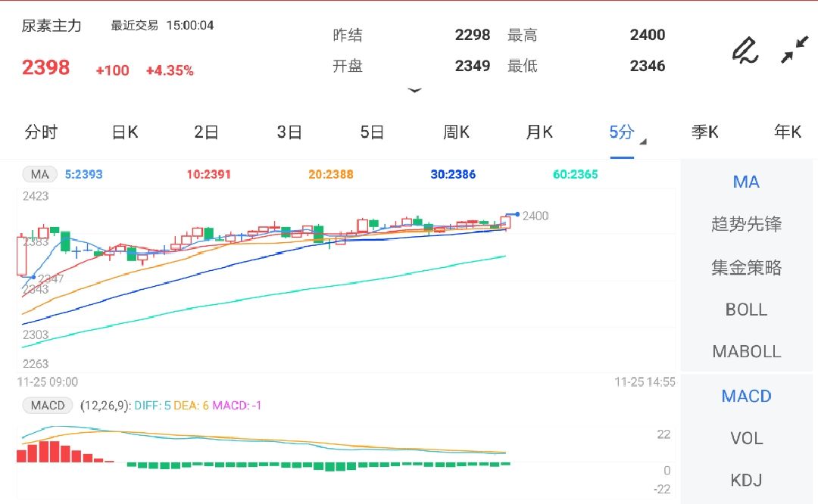Select the 3日 chart tab
The image size is (818, 504).
tap(289, 132)
